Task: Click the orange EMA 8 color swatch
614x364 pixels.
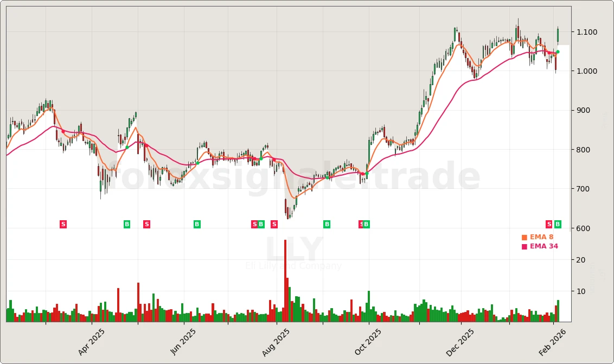Action: click(524, 237)
